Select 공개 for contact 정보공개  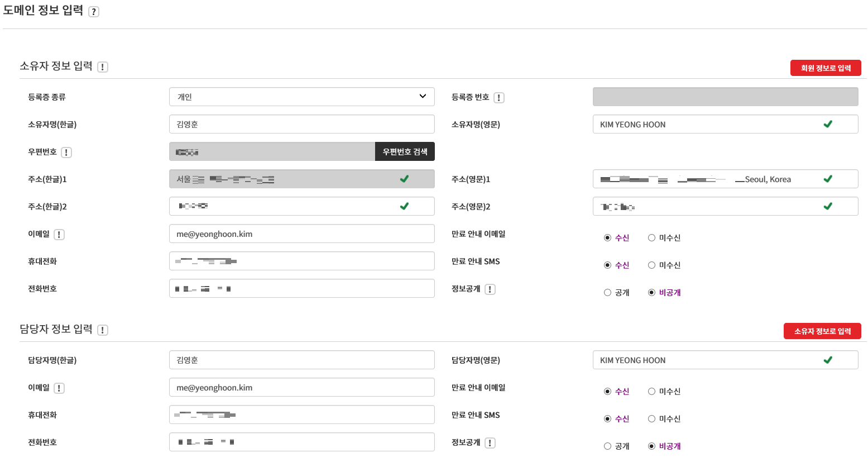tap(607, 446)
